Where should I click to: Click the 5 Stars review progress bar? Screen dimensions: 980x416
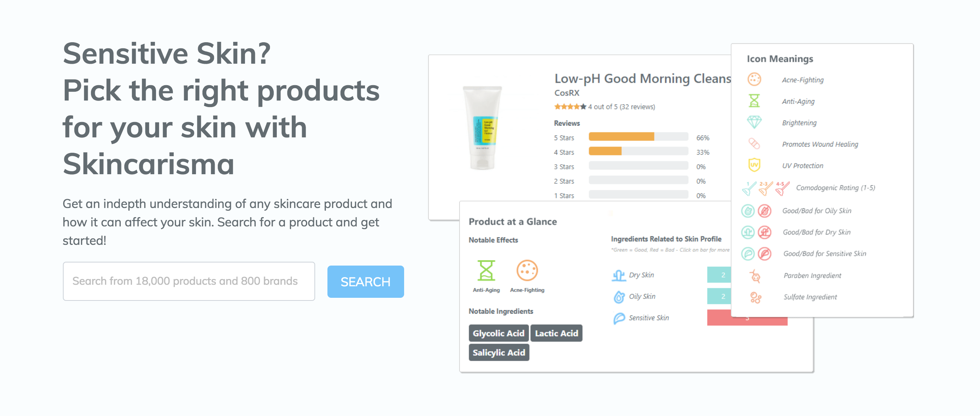coord(638,137)
